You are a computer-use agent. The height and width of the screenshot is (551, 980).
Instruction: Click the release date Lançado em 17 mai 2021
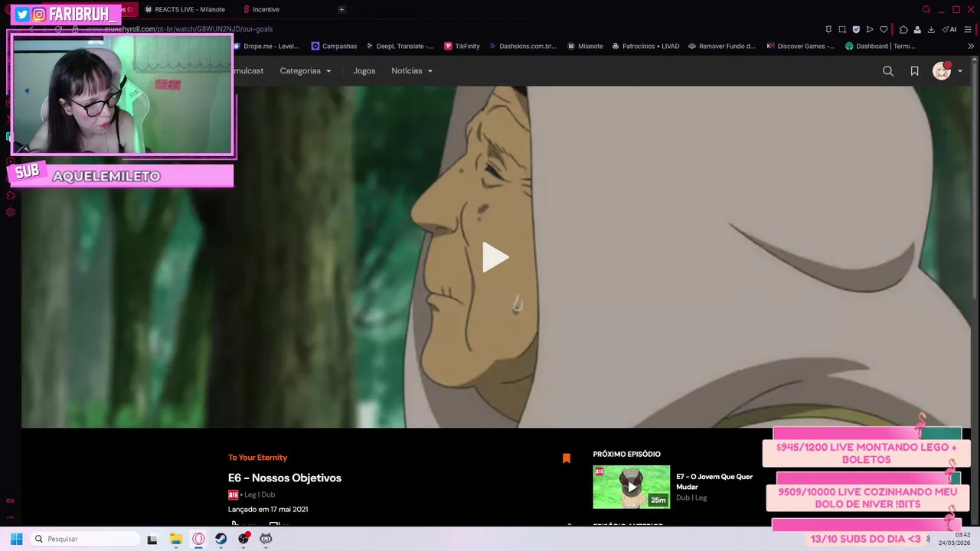pos(268,509)
